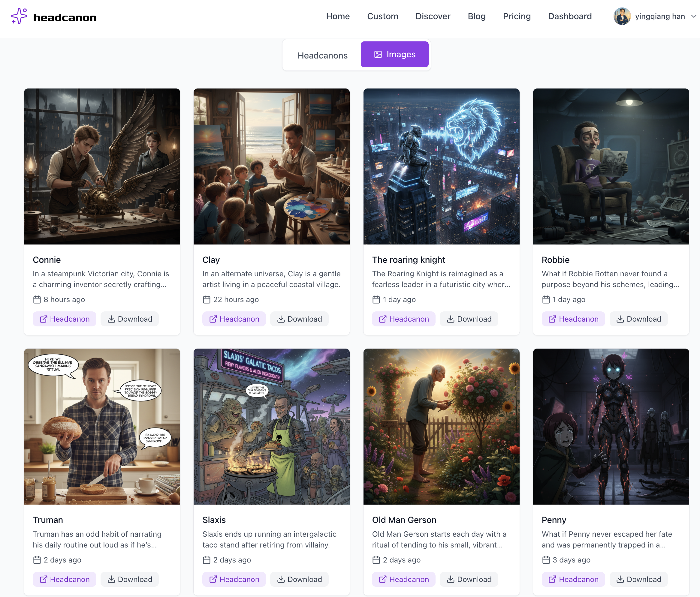Select the Images tab
The image size is (700, 597).
click(x=394, y=54)
